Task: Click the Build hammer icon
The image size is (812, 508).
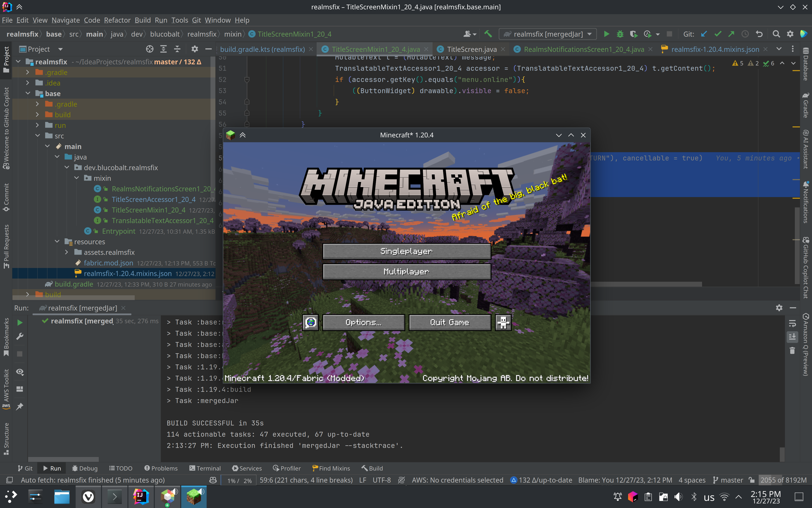Action: pos(488,34)
